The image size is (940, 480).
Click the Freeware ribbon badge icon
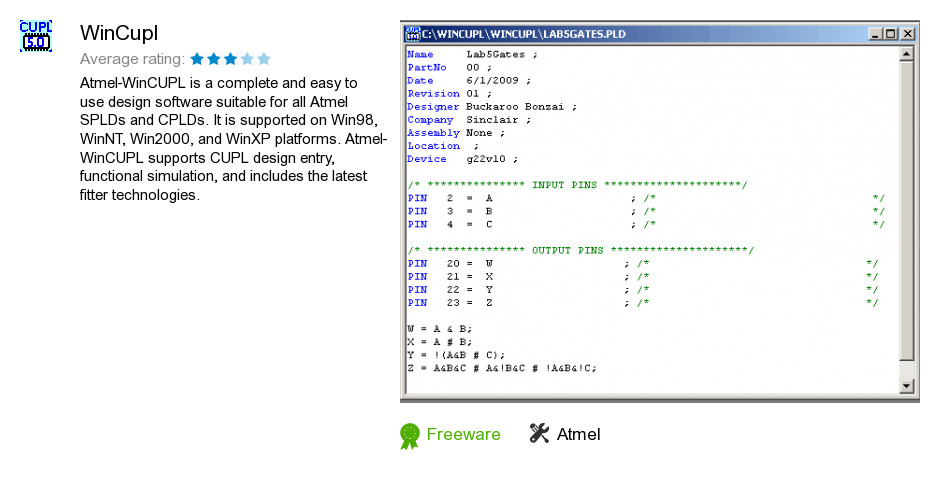click(x=410, y=436)
